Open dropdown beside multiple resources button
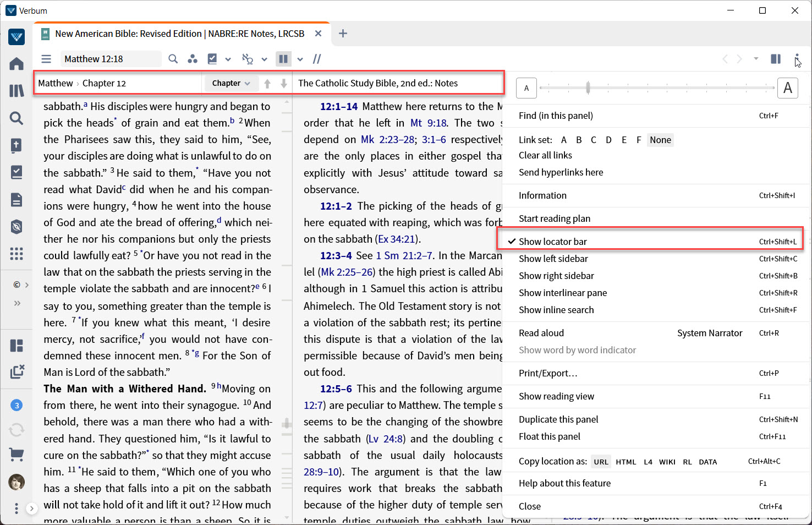Viewport: 812px width, 525px height. click(300, 59)
